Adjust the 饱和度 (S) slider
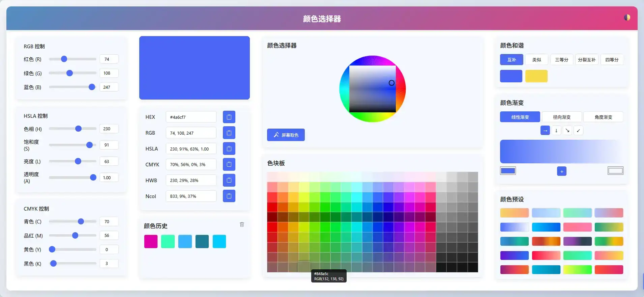The image size is (644, 297). coord(72,145)
